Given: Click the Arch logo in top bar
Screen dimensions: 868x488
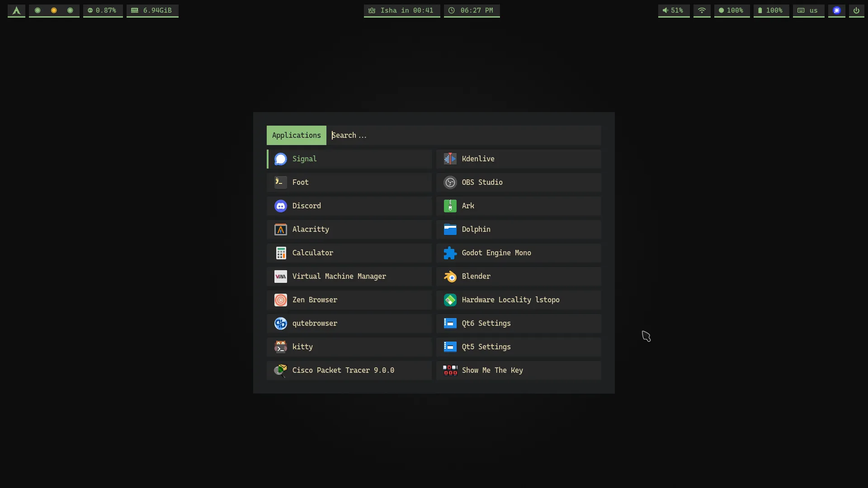Looking at the screenshot, I should [16, 10].
